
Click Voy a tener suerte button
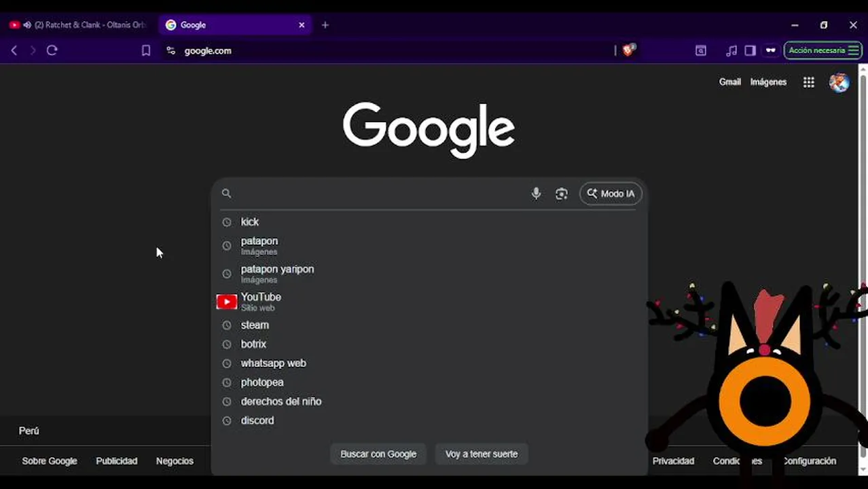(482, 454)
